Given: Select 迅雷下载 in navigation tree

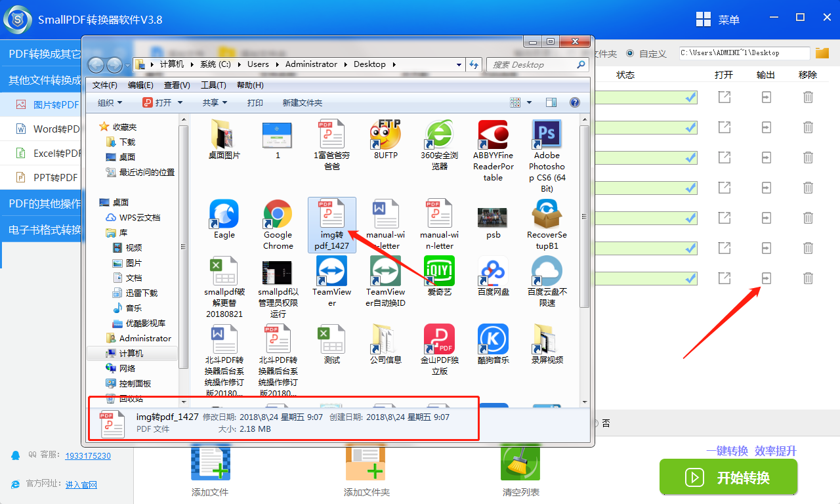Looking at the screenshot, I should click(x=135, y=293).
